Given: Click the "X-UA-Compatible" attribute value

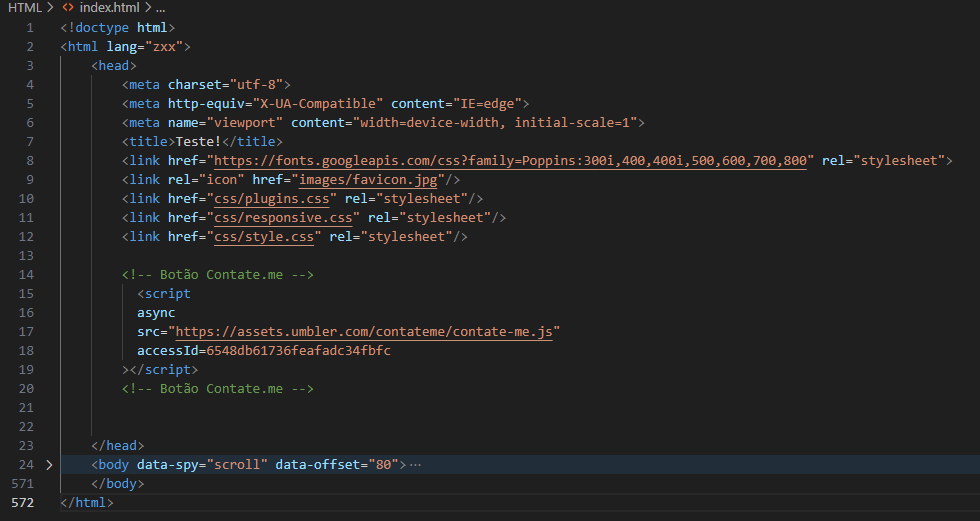Looking at the screenshot, I should point(318,104).
